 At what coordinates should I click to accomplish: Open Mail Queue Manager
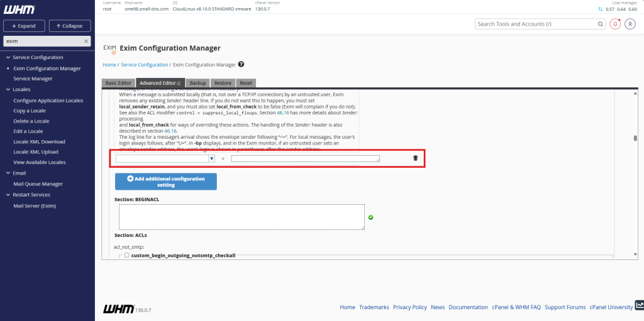tap(38, 184)
